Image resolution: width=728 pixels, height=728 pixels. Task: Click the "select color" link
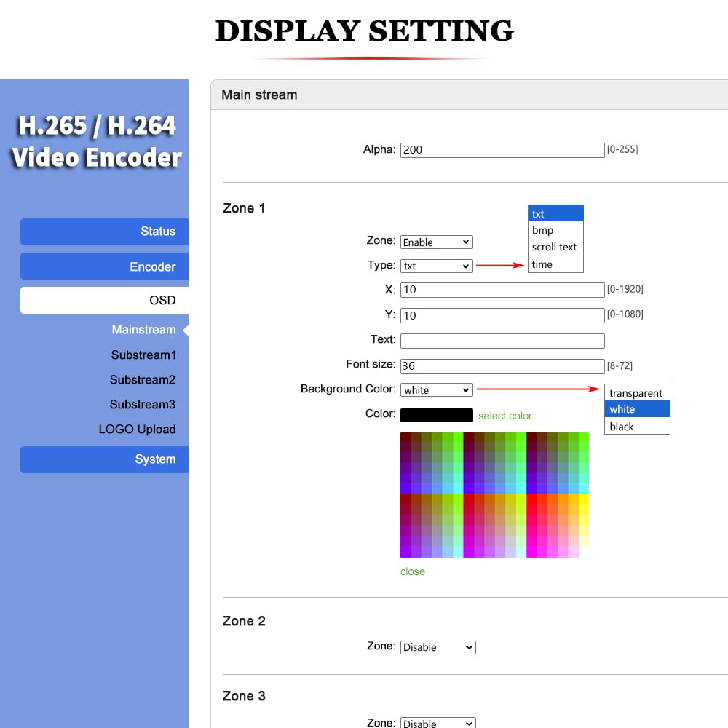505,415
